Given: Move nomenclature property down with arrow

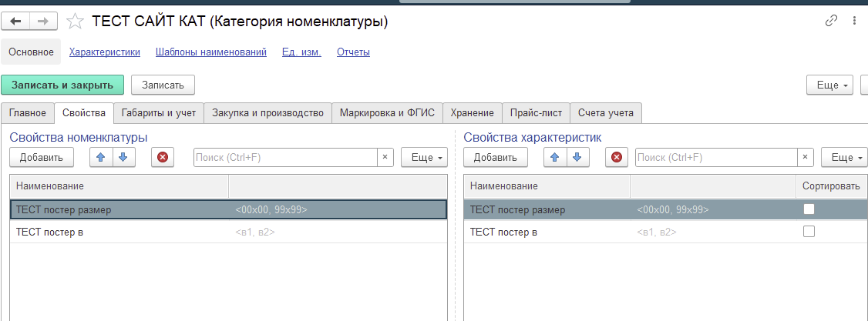Looking at the screenshot, I should click(123, 157).
